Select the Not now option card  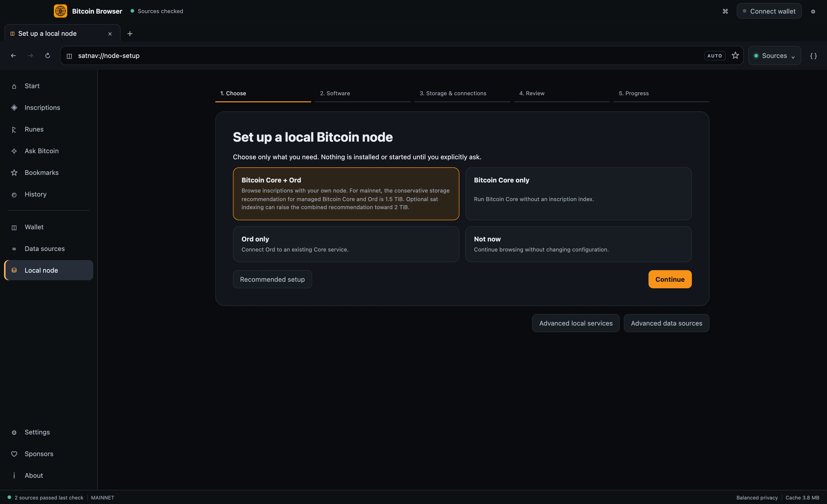(578, 244)
